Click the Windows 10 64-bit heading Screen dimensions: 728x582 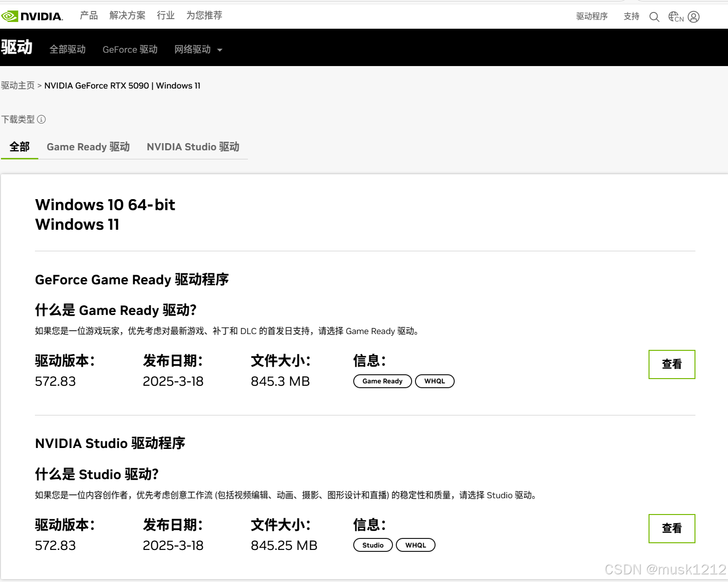coord(105,205)
